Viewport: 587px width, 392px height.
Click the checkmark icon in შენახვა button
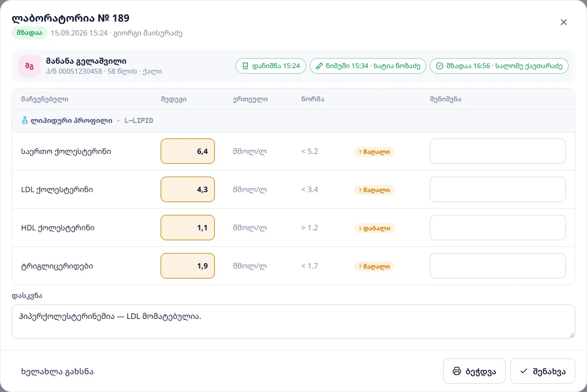click(x=524, y=371)
